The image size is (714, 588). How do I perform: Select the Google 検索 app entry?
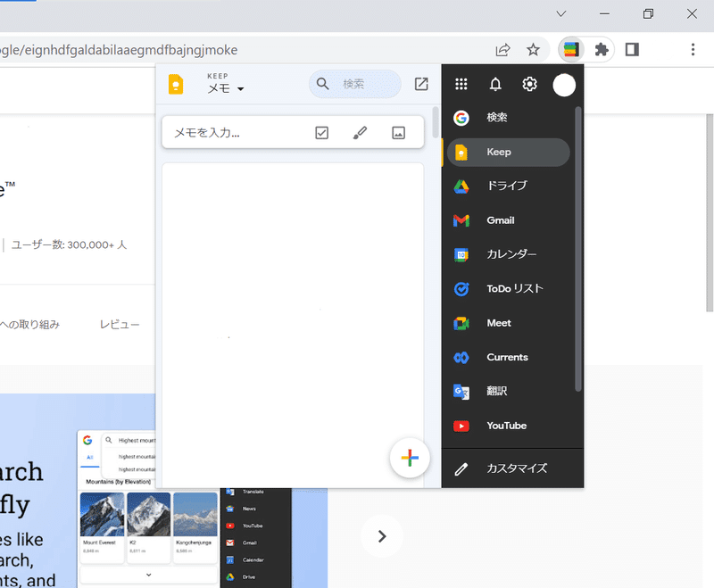[508, 118]
